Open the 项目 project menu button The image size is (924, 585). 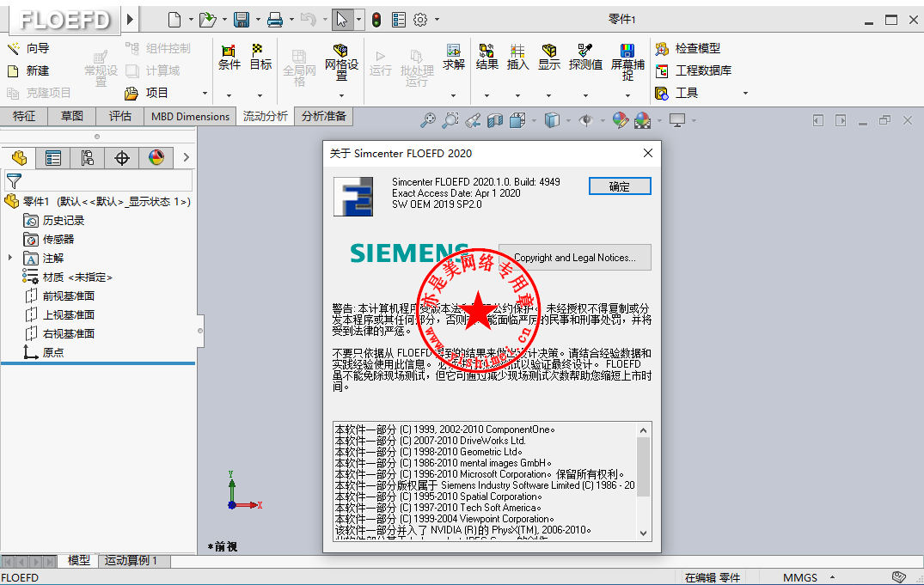[147, 93]
